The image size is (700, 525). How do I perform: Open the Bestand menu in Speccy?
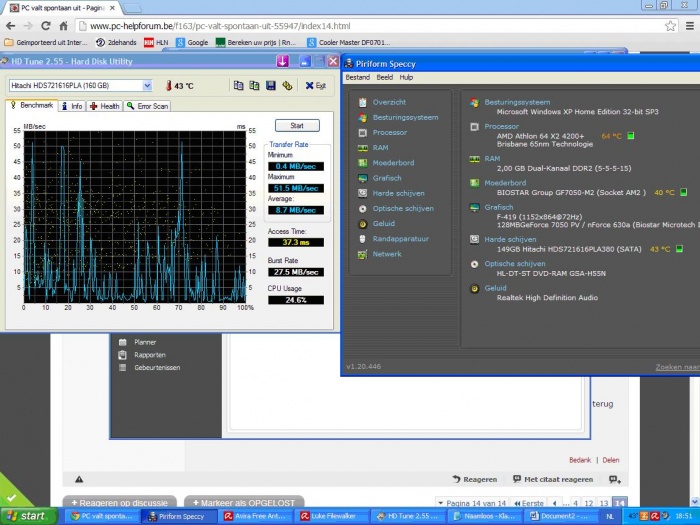[358, 77]
